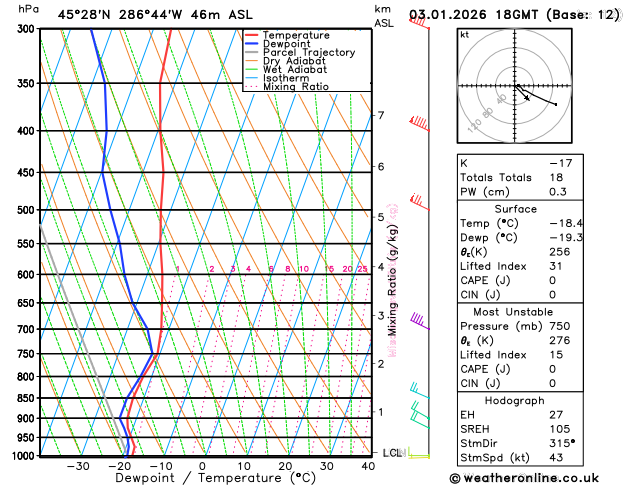Click the EH value 27

point(556,415)
